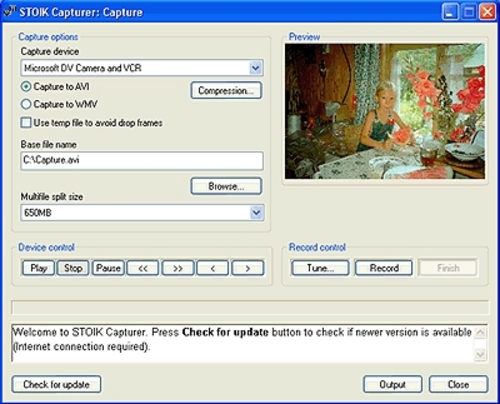Open the Output button
Viewport: 500px width, 404px height.
392,384
